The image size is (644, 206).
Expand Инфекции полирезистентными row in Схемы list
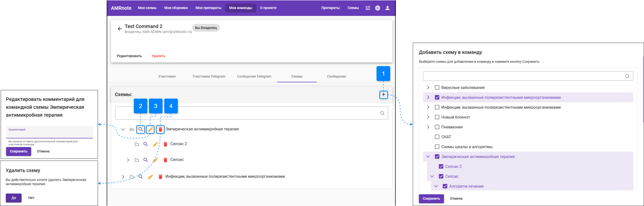[123, 176]
